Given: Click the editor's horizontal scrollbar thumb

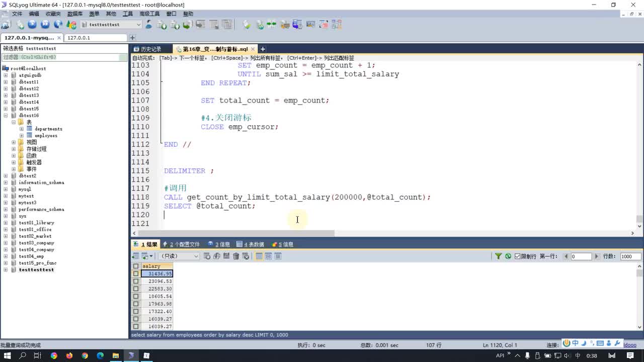Looking at the screenshot, I should pyautogui.click(x=236, y=233).
